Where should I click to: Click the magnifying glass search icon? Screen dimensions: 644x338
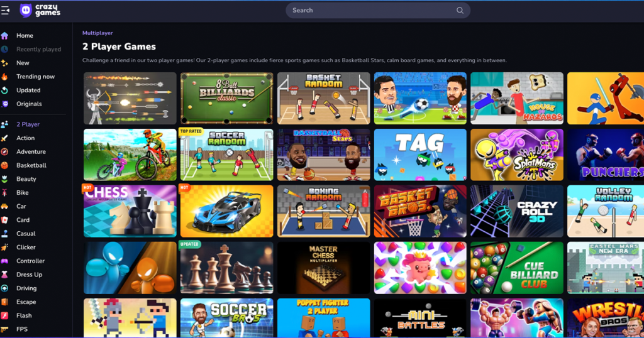[460, 11]
